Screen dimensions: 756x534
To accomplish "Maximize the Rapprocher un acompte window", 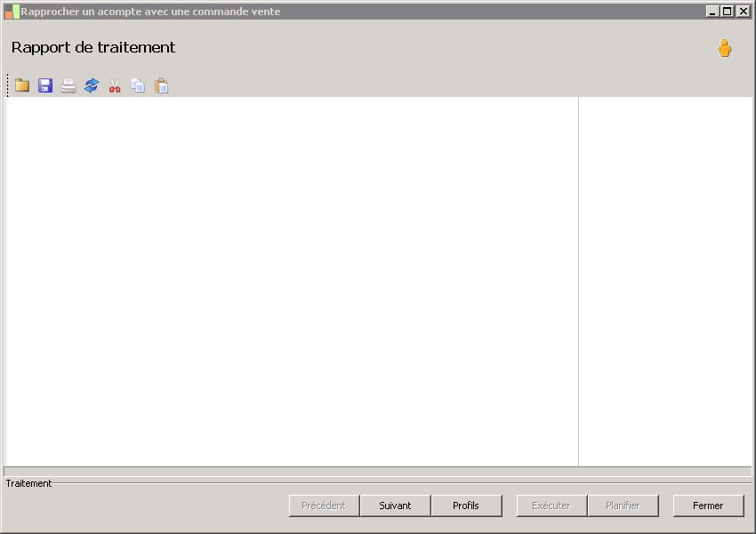I will click(728, 12).
